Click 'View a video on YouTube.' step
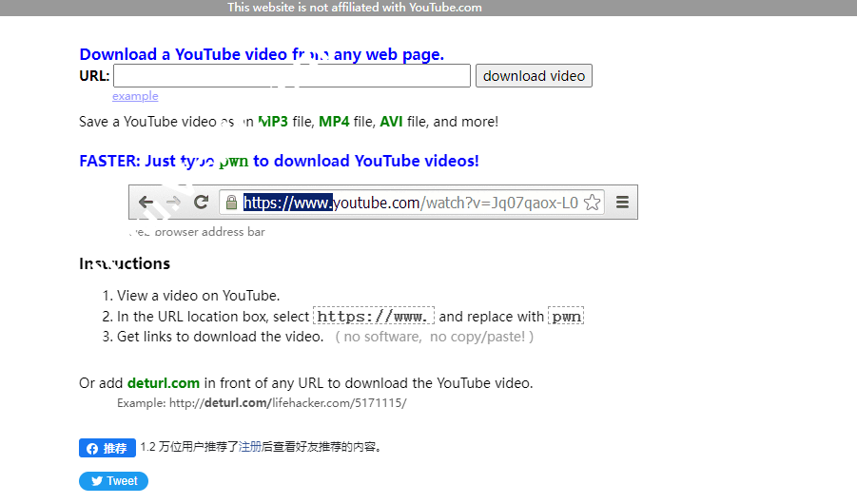 pyautogui.click(x=199, y=296)
